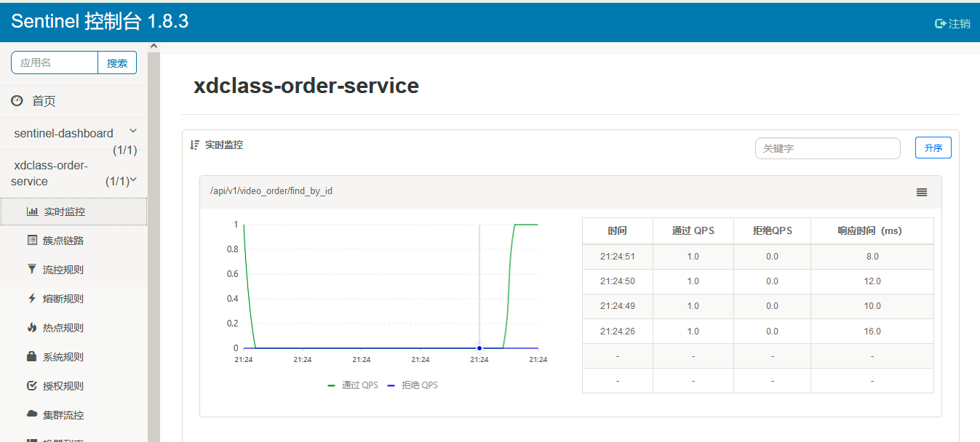The width and height of the screenshot is (980, 442).
Task: Click the Sentinel 控制台 1.8.3 title
Action: click(100, 21)
